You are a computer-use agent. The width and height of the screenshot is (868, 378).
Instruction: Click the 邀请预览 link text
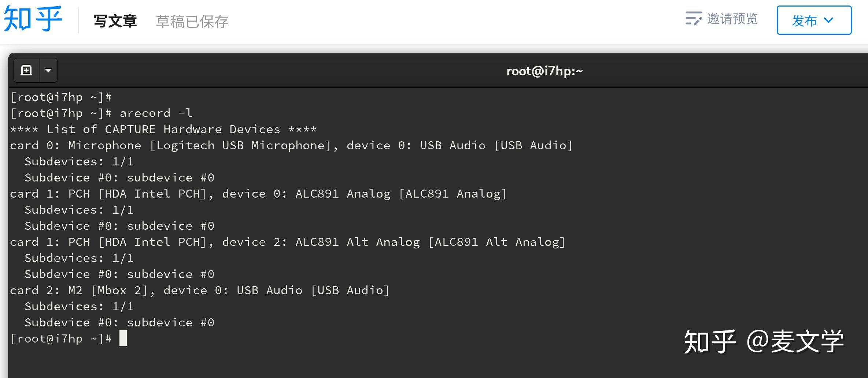pyautogui.click(x=732, y=19)
